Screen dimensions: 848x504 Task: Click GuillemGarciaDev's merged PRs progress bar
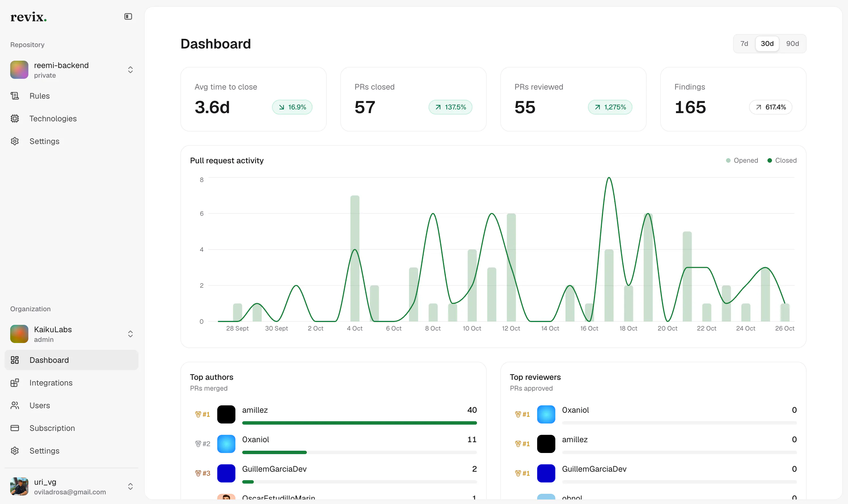359,482
